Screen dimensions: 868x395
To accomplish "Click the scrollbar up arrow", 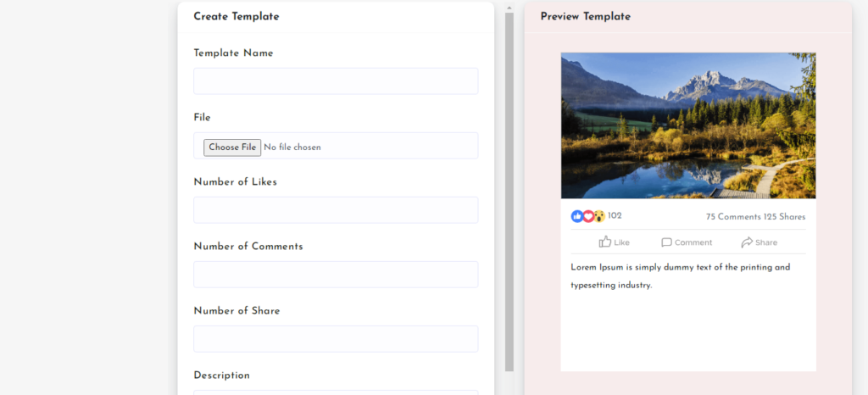I will 509,6.
